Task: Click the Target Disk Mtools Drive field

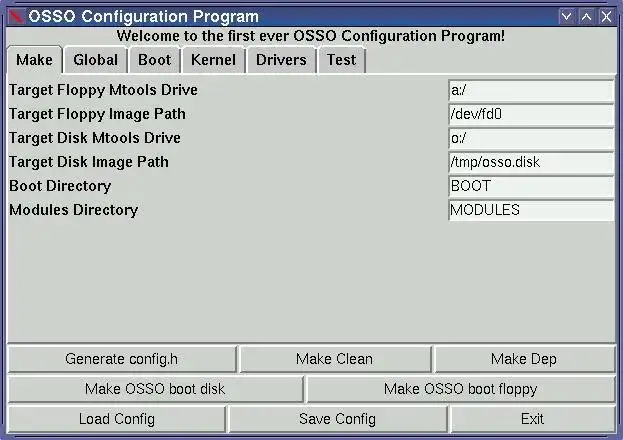Action: click(x=531, y=138)
